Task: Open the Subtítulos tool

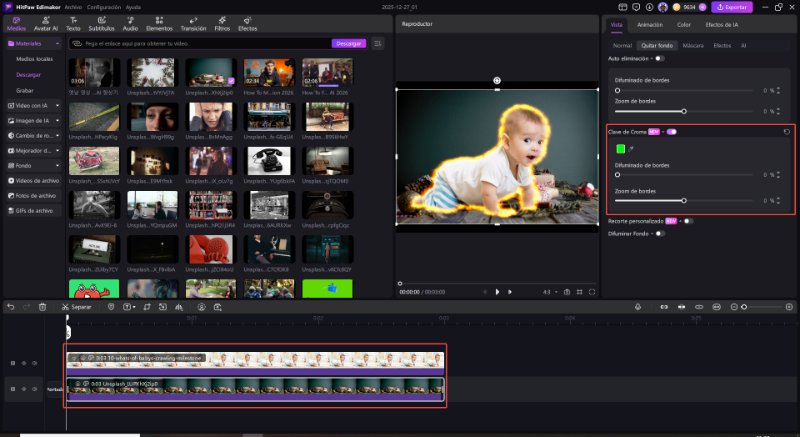Action: (x=102, y=23)
